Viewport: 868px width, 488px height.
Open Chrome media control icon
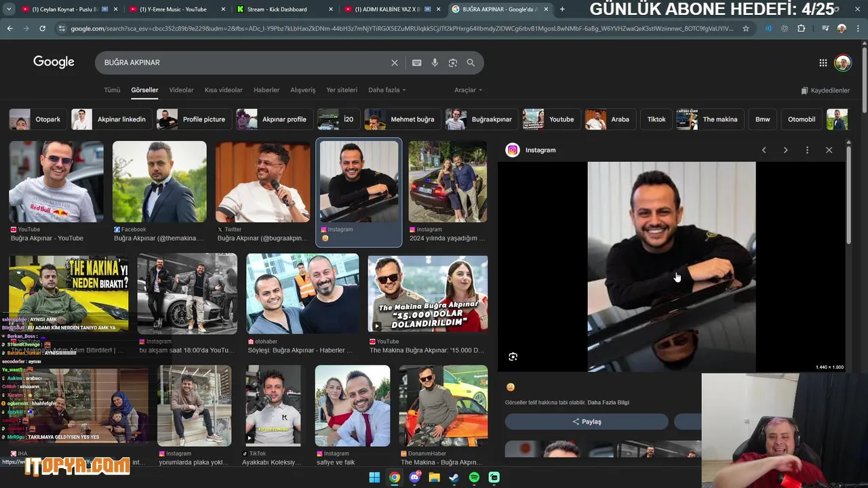pos(825,28)
